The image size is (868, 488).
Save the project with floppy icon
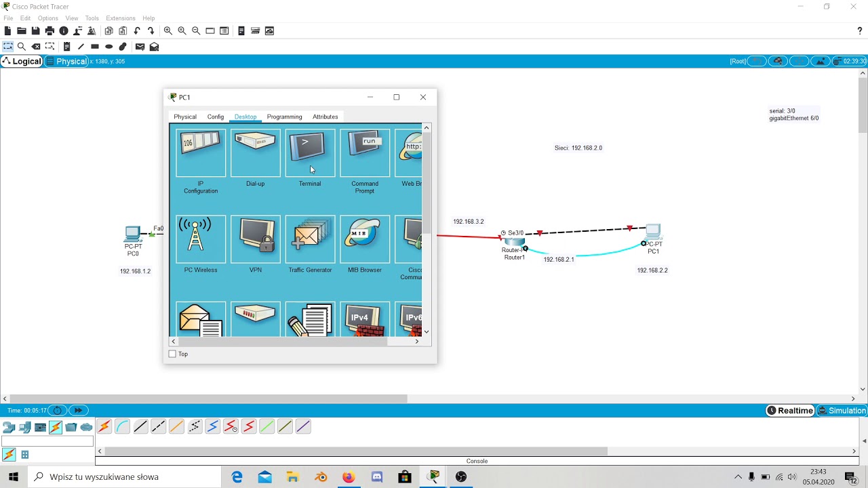(35, 30)
